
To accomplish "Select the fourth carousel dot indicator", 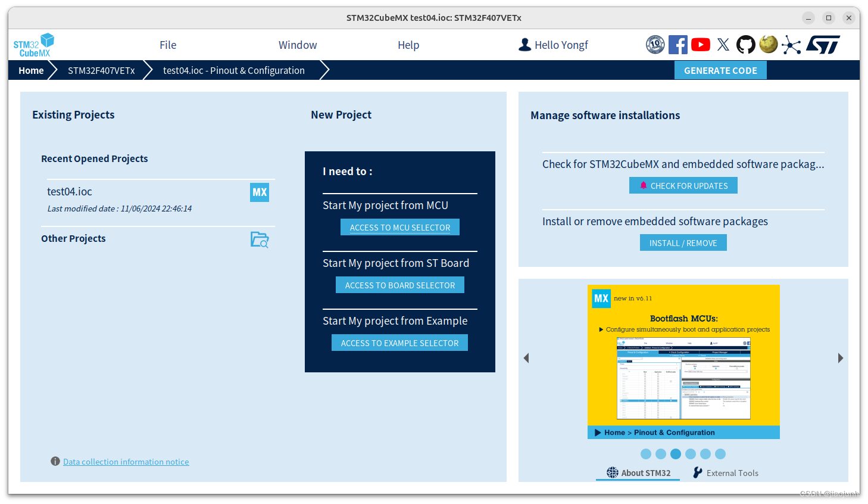I will click(x=691, y=454).
